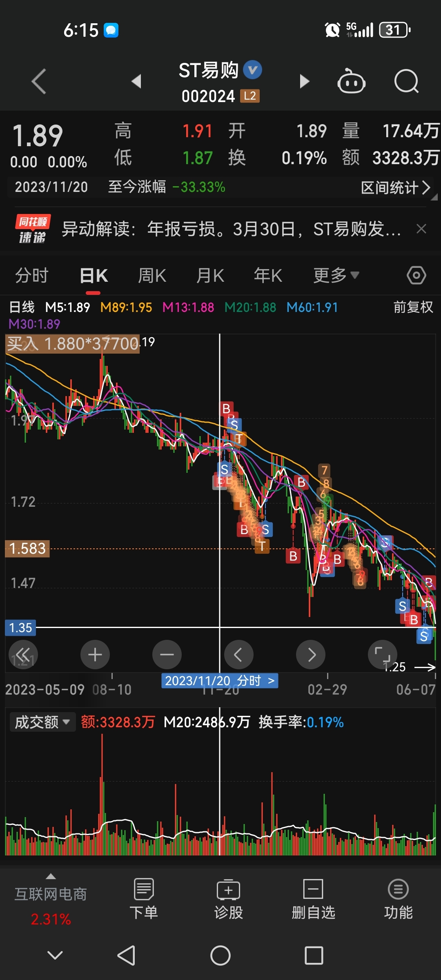Open the 同花顺速递 news logo
The height and width of the screenshot is (980, 441).
click(33, 229)
